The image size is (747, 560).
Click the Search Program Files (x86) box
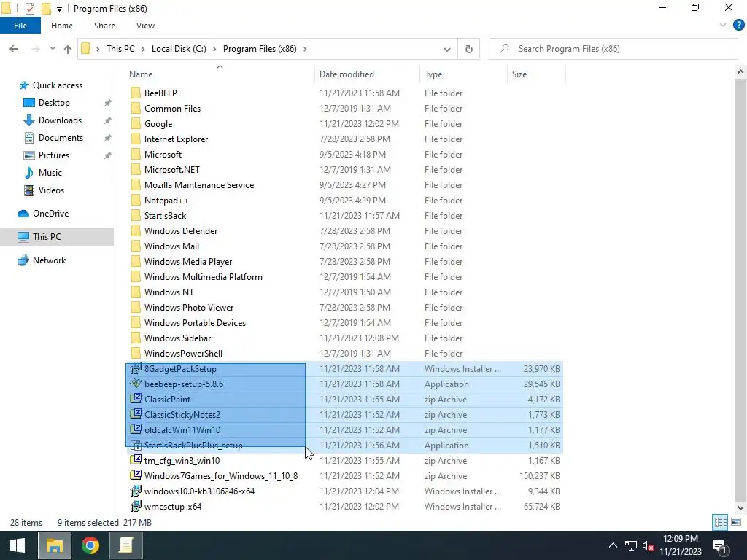click(x=614, y=49)
